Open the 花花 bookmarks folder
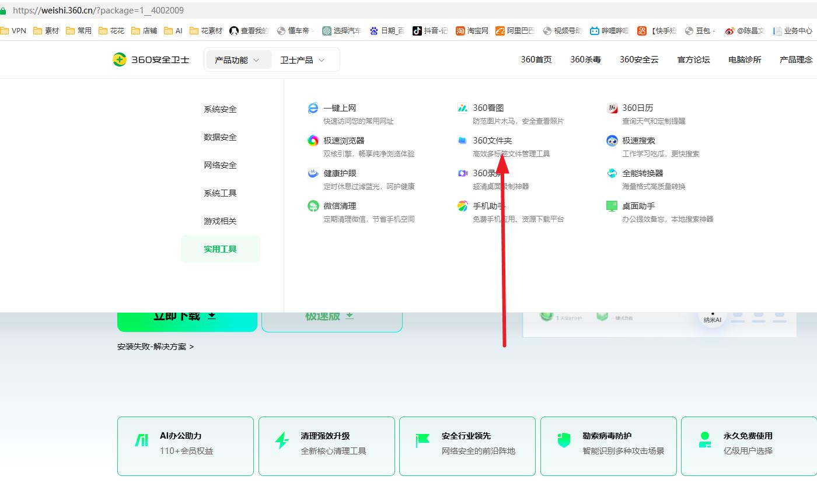 pyautogui.click(x=111, y=31)
